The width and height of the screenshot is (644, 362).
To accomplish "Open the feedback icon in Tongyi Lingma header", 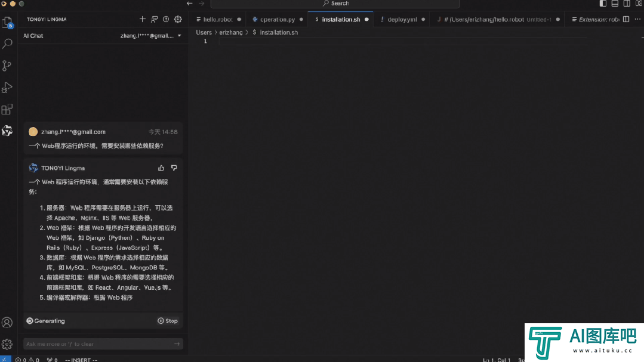I will click(154, 19).
